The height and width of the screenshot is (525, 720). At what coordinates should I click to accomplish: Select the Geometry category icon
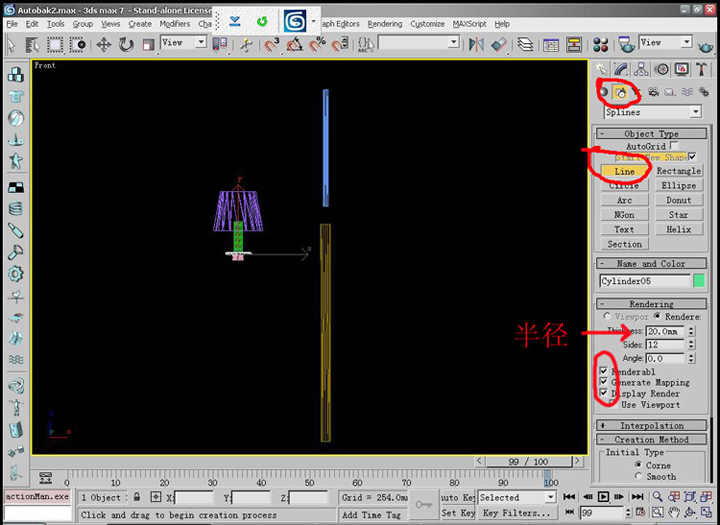coord(603,92)
